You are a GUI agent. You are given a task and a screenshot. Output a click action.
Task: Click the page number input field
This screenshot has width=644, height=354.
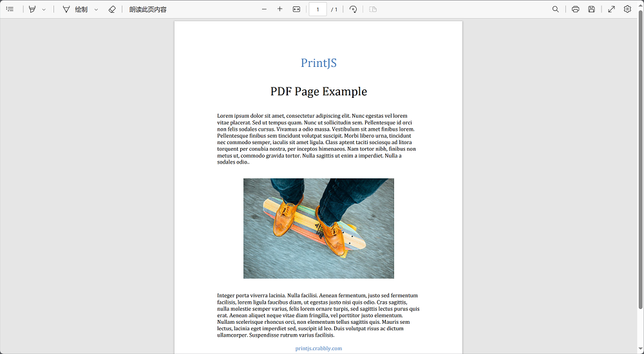[317, 9]
